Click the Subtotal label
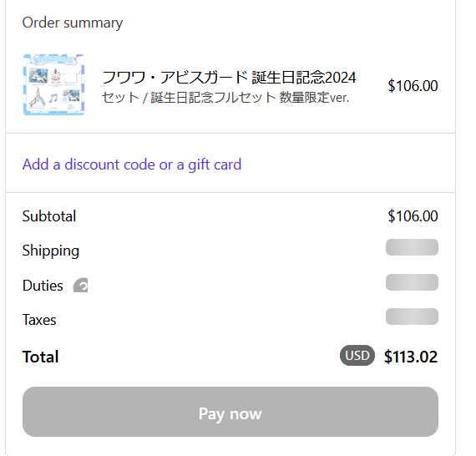Image resolution: width=476 pixels, height=456 pixels. point(49,216)
